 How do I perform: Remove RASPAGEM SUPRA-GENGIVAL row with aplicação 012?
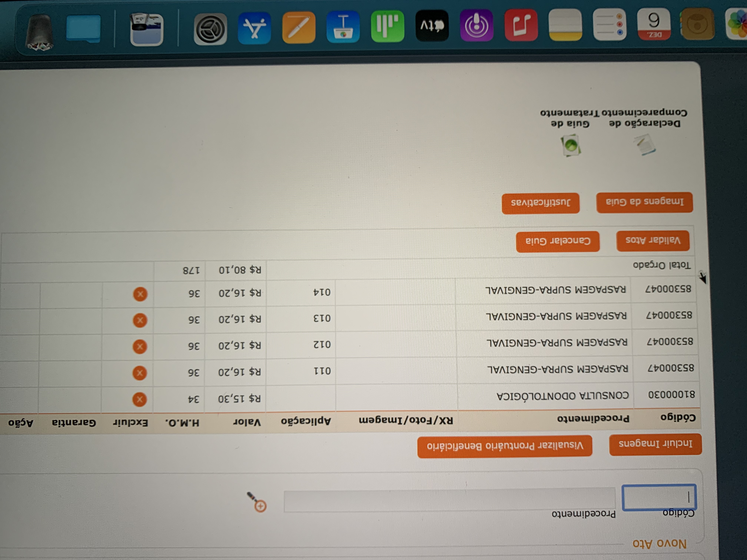(140, 347)
